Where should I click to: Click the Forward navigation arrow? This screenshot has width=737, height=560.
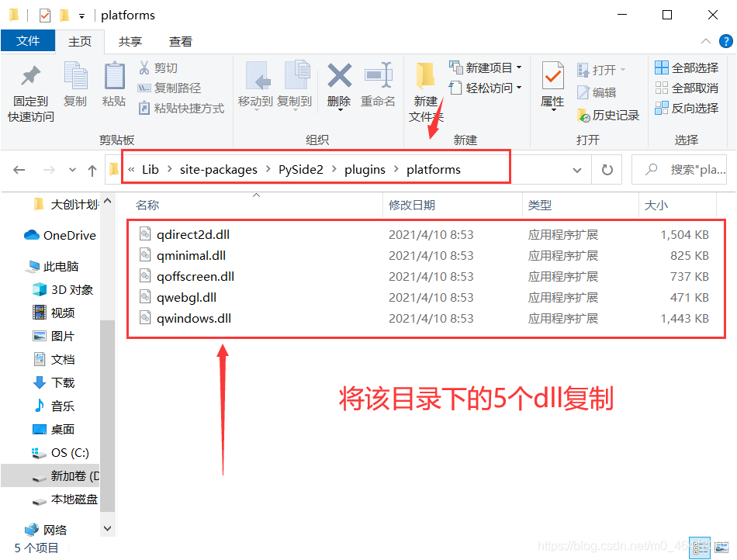click(x=49, y=170)
